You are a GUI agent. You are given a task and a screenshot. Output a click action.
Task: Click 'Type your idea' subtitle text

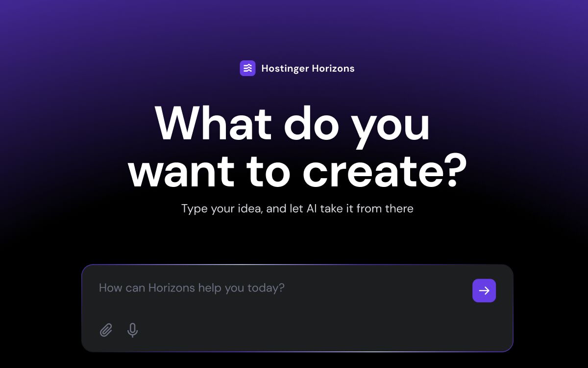pos(297,209)
